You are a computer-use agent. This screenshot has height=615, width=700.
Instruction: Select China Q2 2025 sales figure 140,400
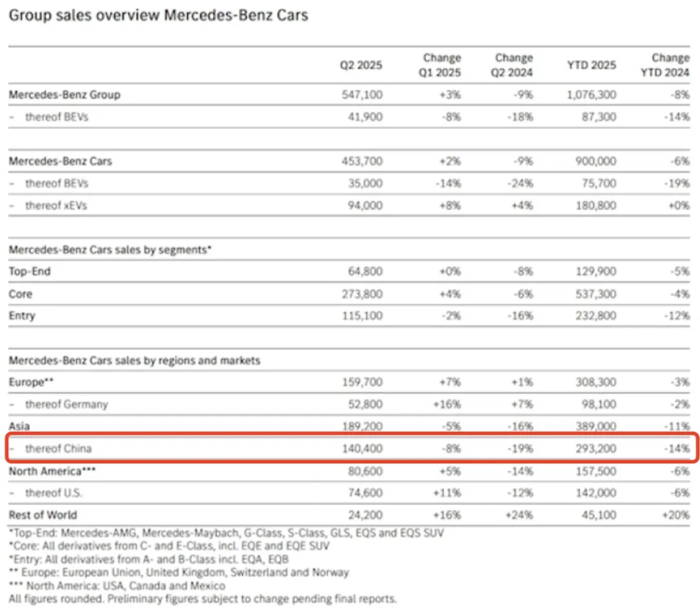[362, 448]
